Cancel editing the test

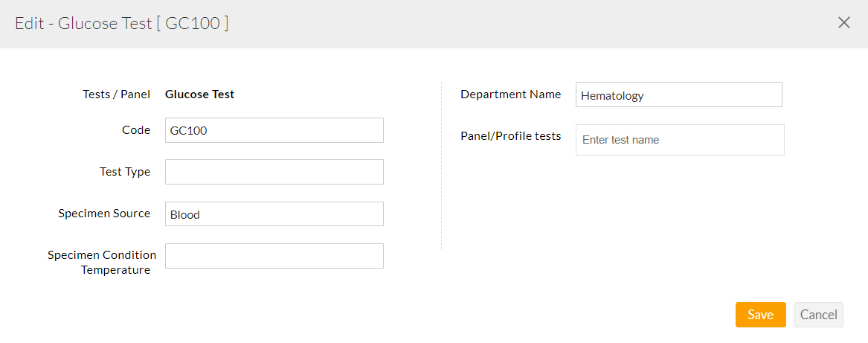pyautogui.click(x=818, y=315)
